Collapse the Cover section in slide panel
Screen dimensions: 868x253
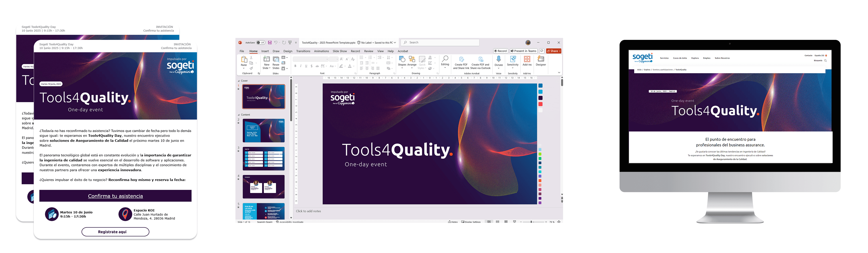239,81
